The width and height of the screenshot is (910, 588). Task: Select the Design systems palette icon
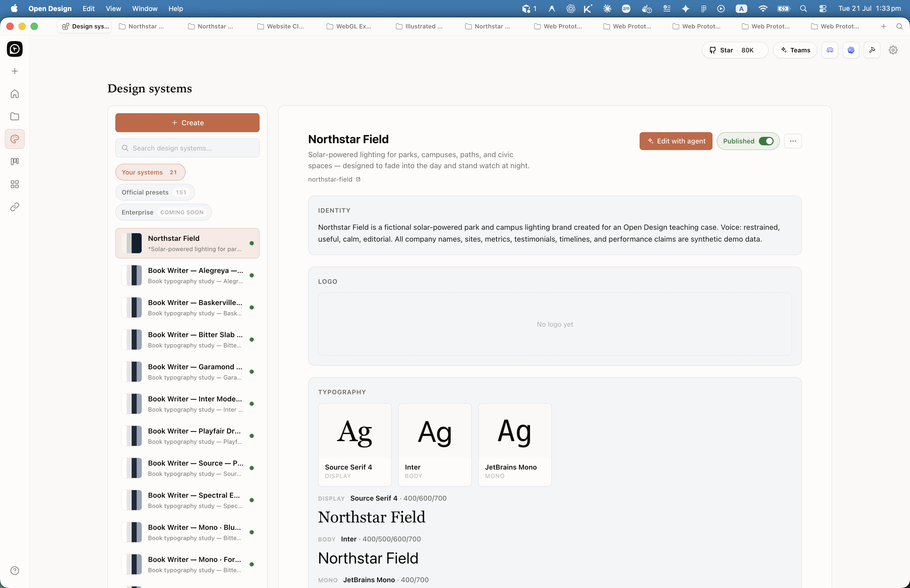pos(14,139)
